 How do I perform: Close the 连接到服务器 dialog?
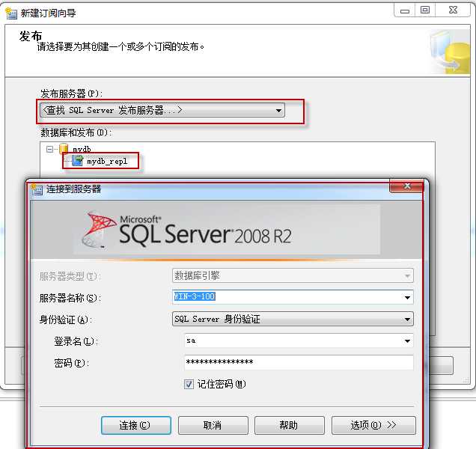coord(406,186)
